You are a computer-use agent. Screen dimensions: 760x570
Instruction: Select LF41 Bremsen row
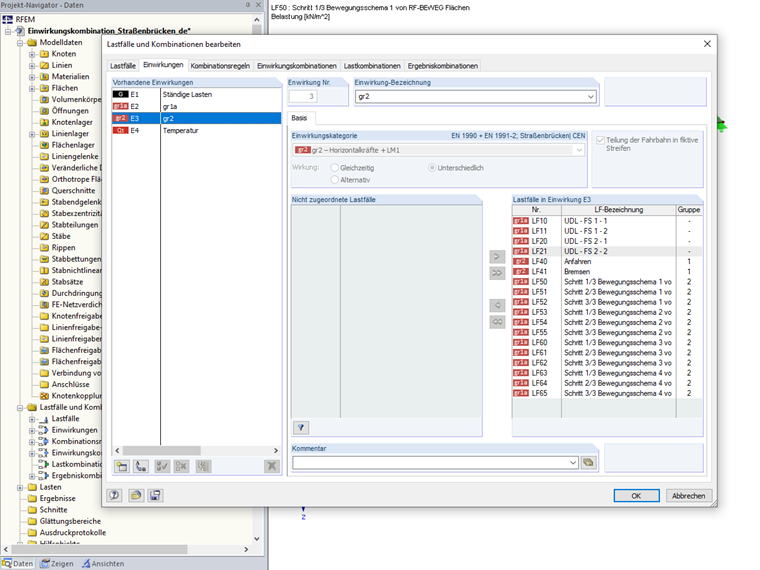click(x=607, y=271)
